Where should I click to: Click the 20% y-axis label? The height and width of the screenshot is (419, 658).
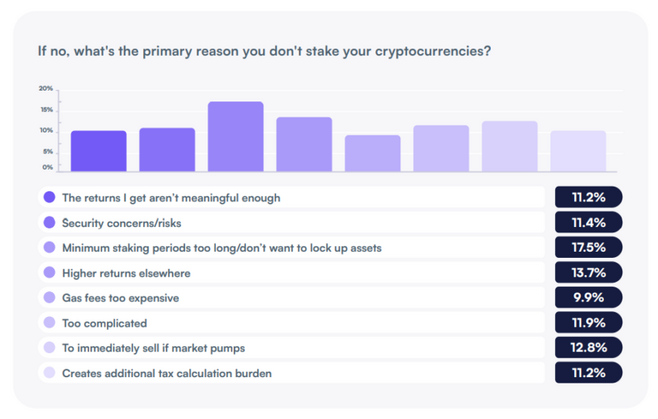[x=46, y=89]
